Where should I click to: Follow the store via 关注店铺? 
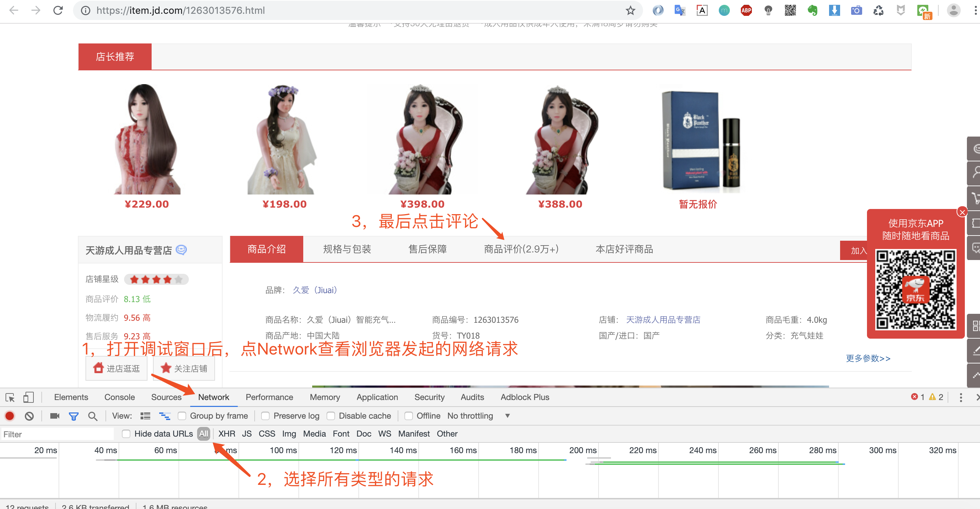184,368
